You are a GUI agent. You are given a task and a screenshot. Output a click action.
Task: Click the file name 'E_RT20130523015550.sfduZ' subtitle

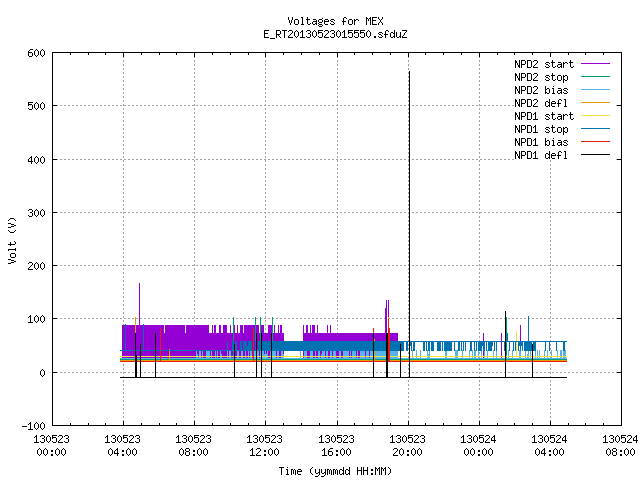335,34
